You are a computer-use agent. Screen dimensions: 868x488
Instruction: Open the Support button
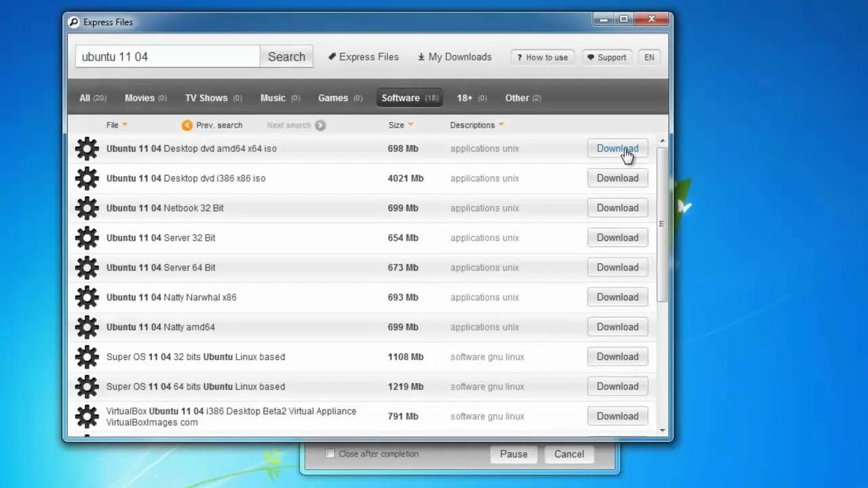pyautogui.click(x=607, y=58)
